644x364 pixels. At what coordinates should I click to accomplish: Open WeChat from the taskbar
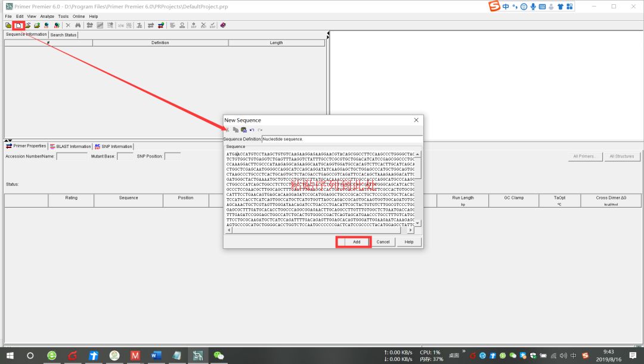pos(218,356)
